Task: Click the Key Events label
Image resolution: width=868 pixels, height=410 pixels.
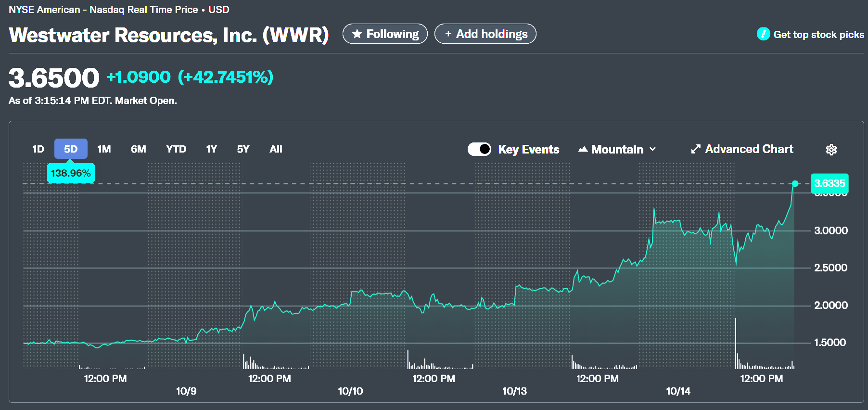Action: (x=529, y=150)
